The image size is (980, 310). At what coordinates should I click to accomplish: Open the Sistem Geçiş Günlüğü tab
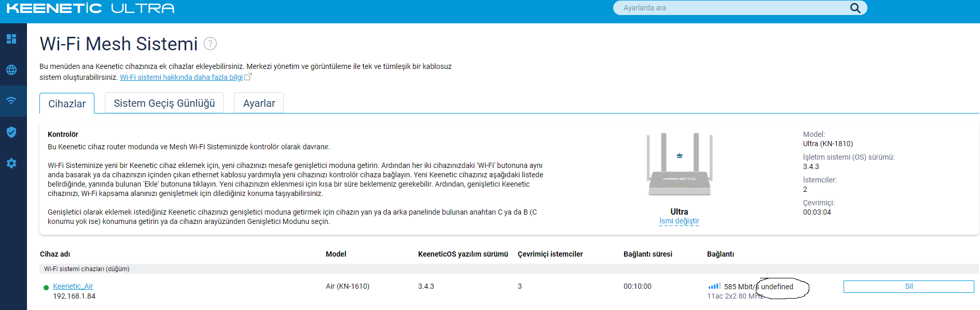click(164, 103)
